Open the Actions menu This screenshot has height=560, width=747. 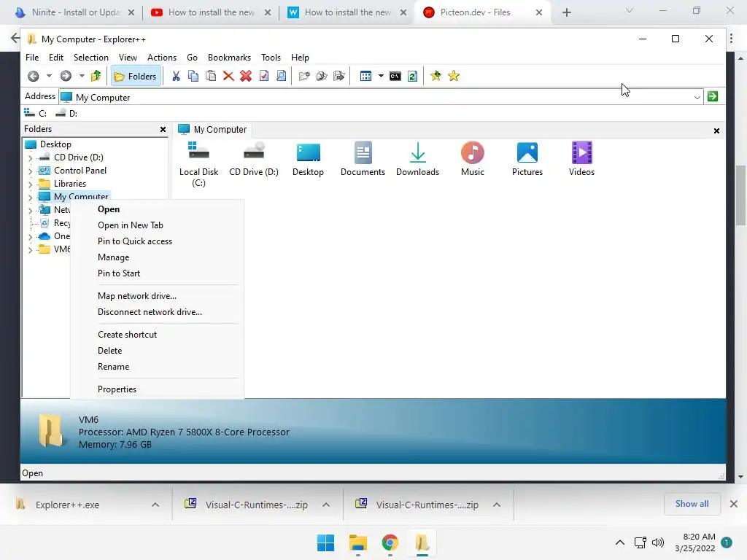pyautogui.click(x=162, y=57)
